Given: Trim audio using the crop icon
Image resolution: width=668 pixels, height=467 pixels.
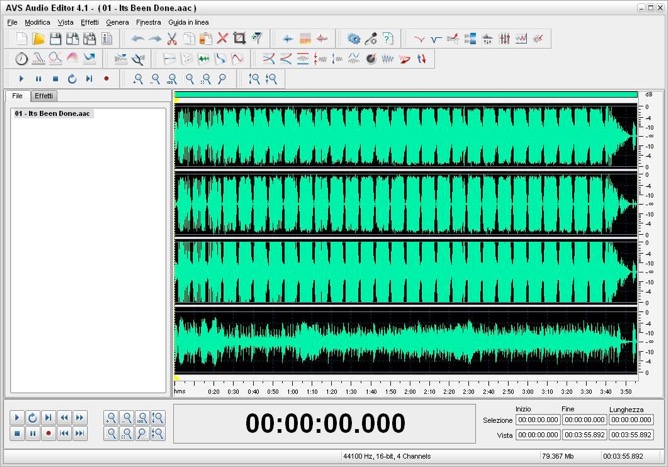Looking at the screenshot, I should tap(239, 39).
